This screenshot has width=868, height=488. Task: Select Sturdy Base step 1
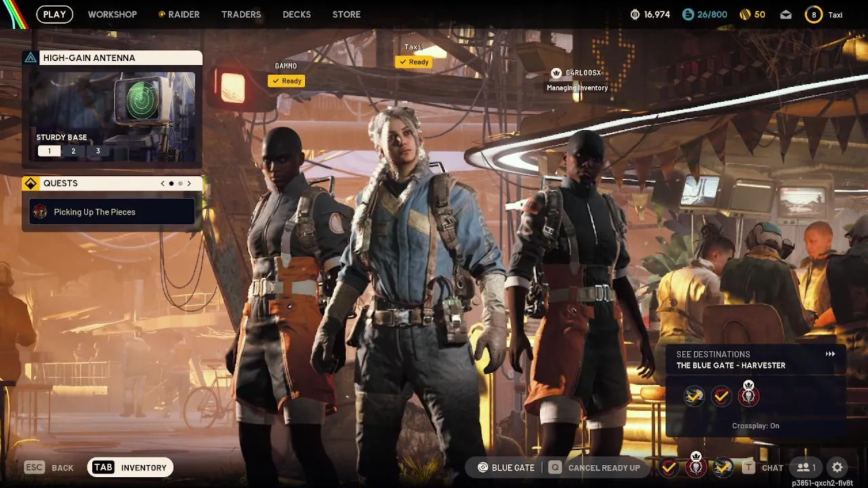49,151
